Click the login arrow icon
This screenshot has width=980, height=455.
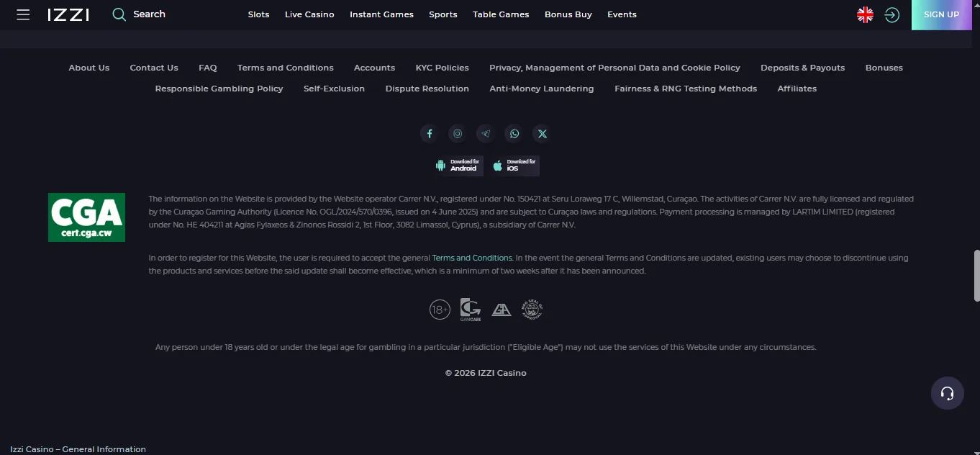coord(892,14)
